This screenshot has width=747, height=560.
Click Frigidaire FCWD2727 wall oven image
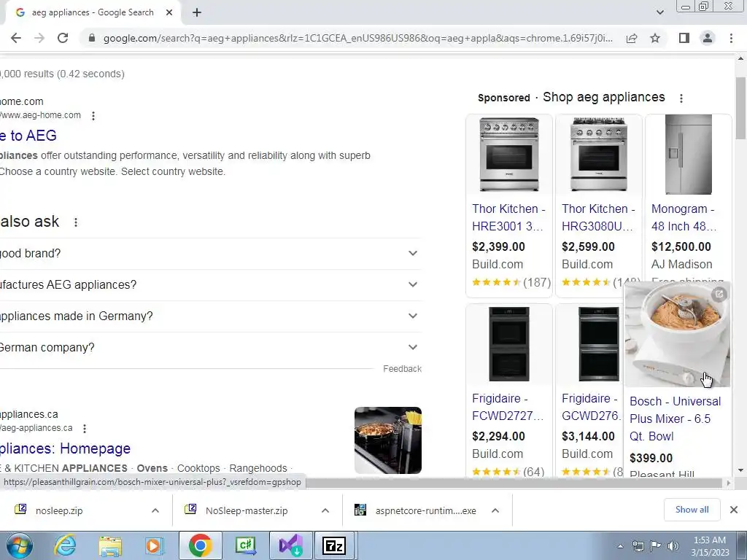click(x=509, y=344)
